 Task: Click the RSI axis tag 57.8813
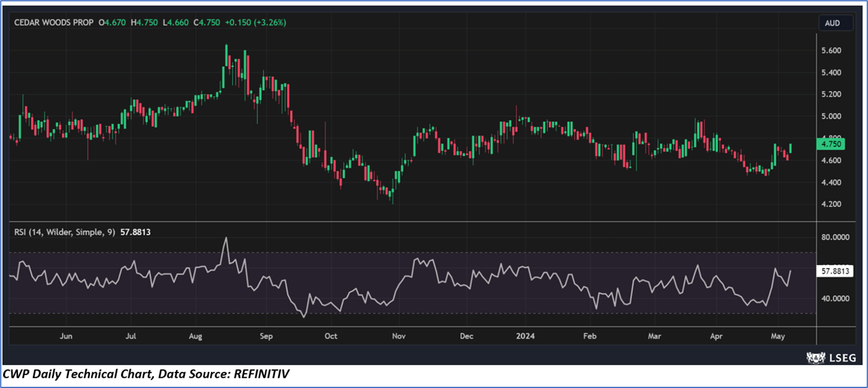point(836,271)
